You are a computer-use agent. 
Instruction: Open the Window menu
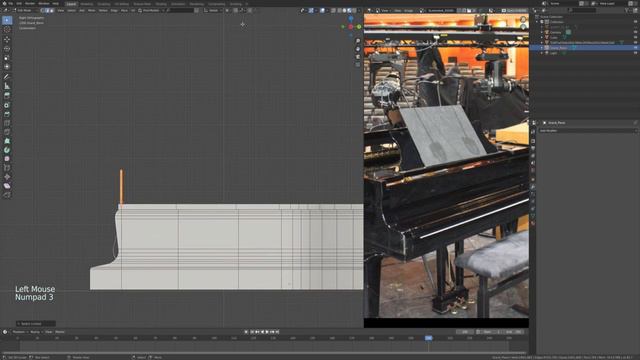point(44,3)
